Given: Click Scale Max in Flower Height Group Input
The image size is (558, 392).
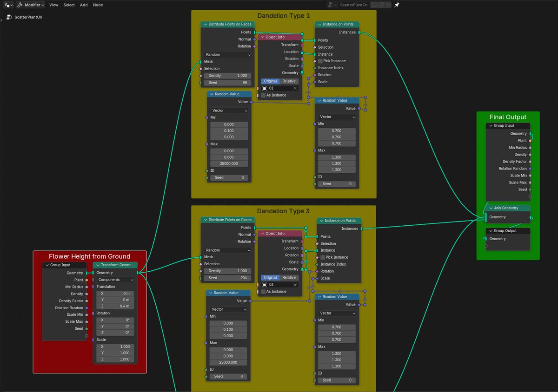Looking at the screenshot, I should (x=74, y=321).
